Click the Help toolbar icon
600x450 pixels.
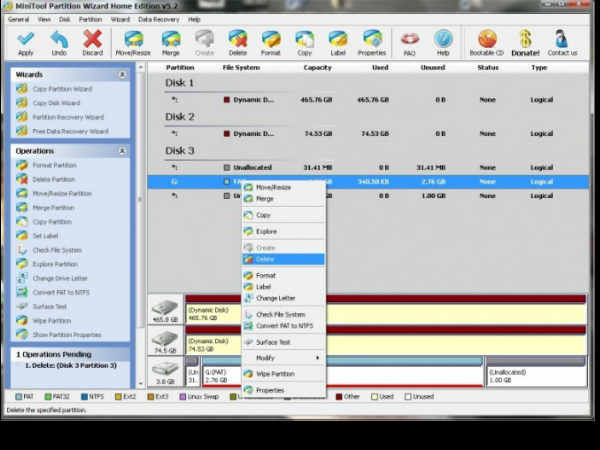tap(443, 43)
